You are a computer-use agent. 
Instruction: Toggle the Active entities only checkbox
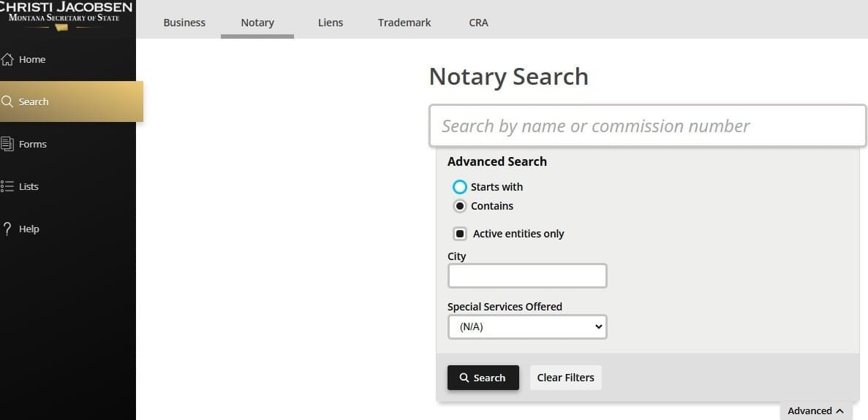point(460,234)
